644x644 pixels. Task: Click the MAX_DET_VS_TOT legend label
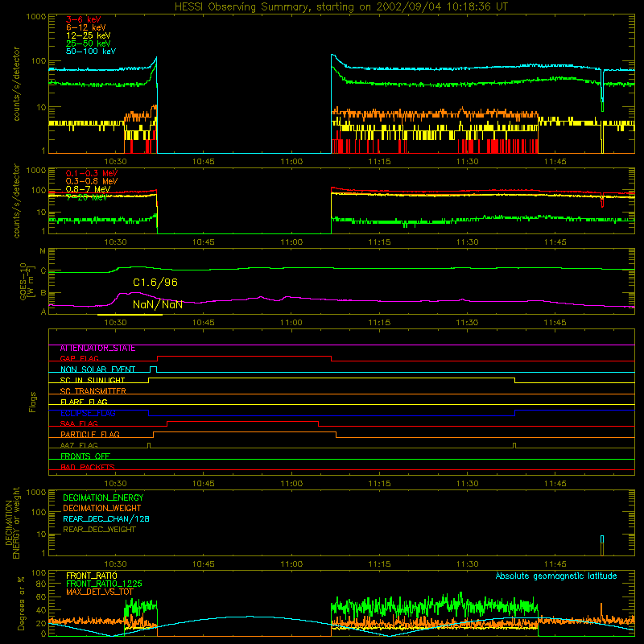click(100, 592)
